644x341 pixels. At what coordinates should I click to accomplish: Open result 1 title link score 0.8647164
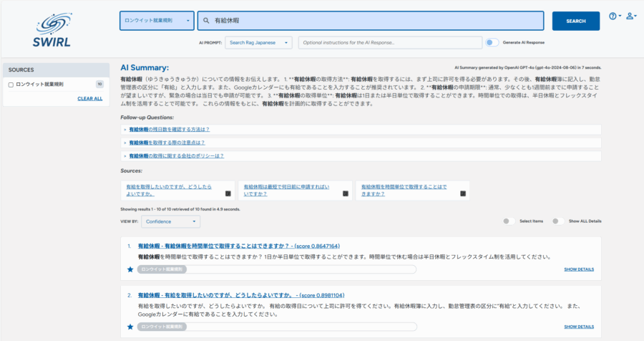(x=238, y=246)
